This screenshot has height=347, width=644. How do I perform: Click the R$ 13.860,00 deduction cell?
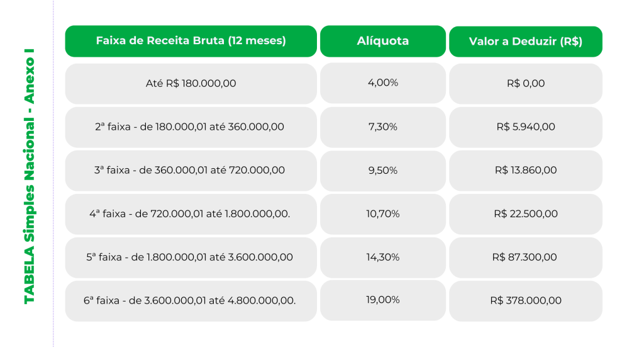pyautogui.click(x=526, y=170)
